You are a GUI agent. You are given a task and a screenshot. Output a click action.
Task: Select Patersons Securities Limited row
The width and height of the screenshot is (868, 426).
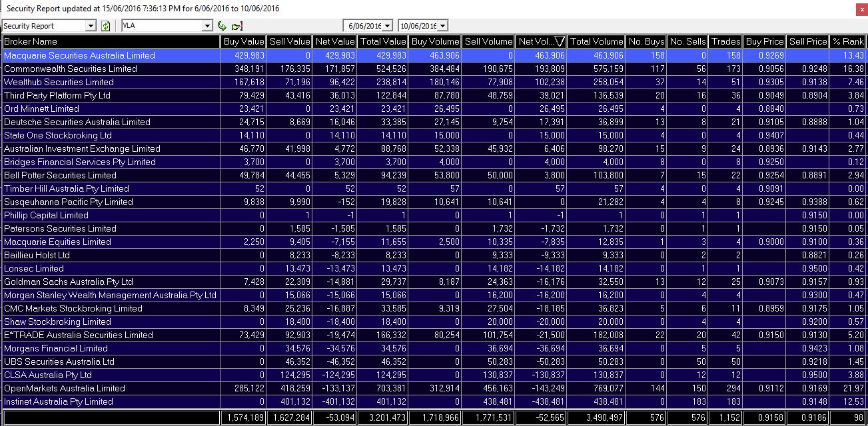434,228
